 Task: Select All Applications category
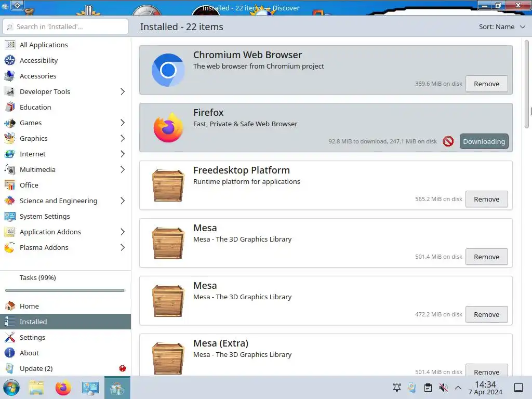click(65, 45)
